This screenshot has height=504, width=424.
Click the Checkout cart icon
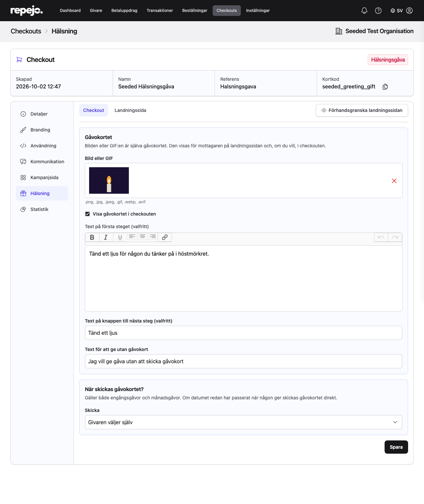click(x=19, y=60)
